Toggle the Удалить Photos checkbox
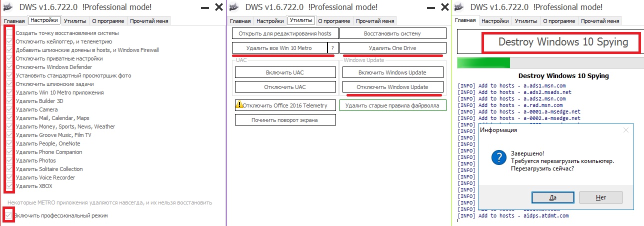Viewport: 644px width, 226px height. [9, 160]
